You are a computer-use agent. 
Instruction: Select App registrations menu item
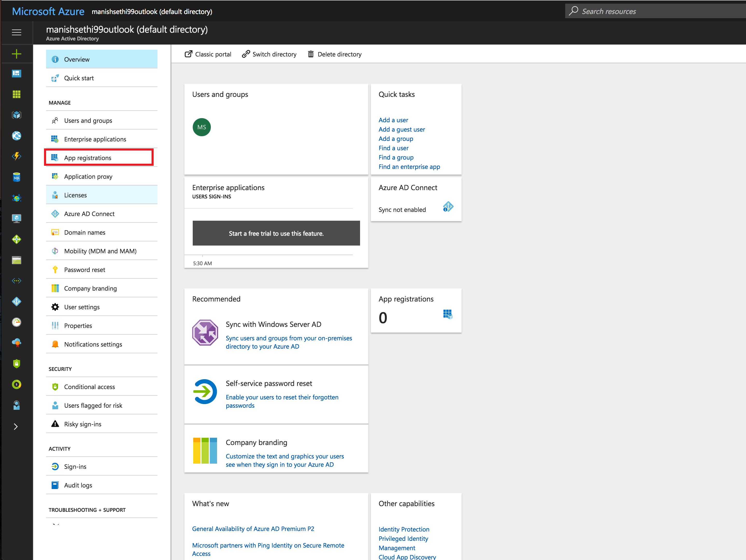click(88, 158)
